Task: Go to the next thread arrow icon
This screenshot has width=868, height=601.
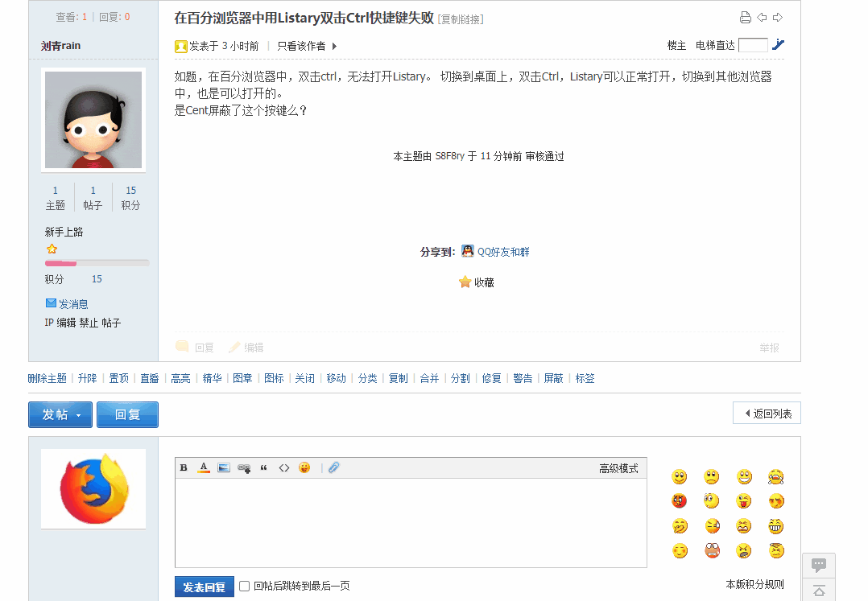Action: point(778,18)
